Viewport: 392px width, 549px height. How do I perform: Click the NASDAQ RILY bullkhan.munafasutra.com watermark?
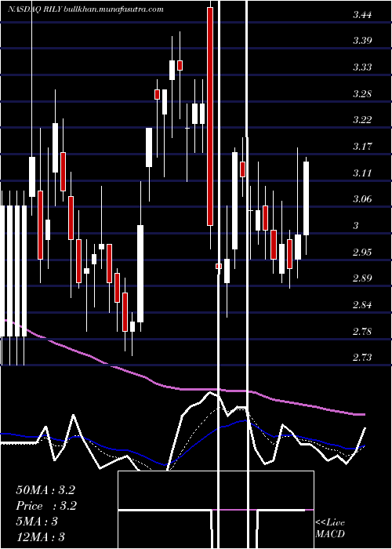point(85,9)
